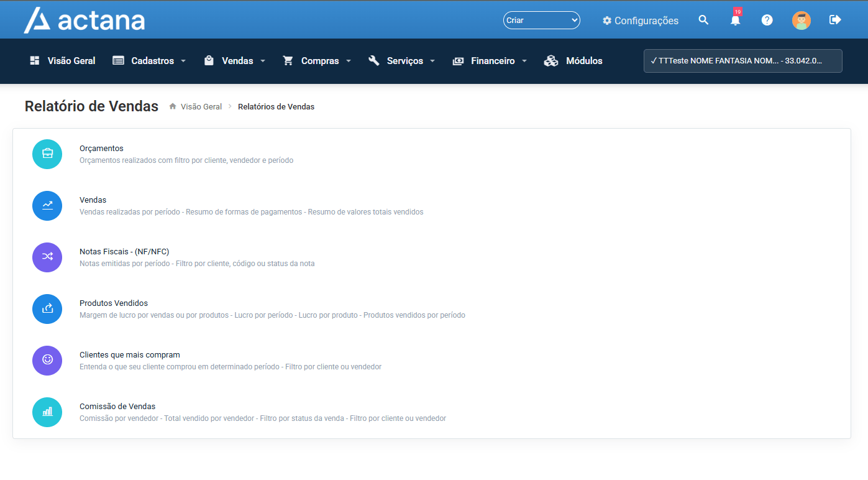Click the Vendas chart circle icon

47,206
